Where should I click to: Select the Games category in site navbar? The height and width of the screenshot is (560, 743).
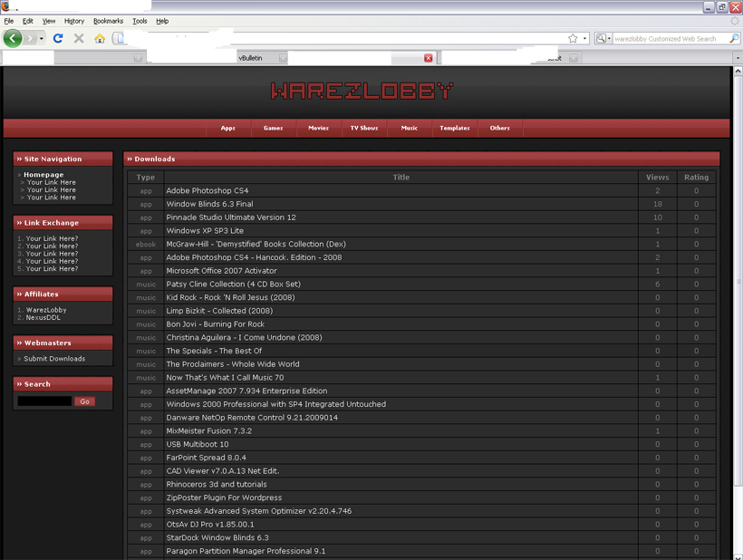coord(273,128)
